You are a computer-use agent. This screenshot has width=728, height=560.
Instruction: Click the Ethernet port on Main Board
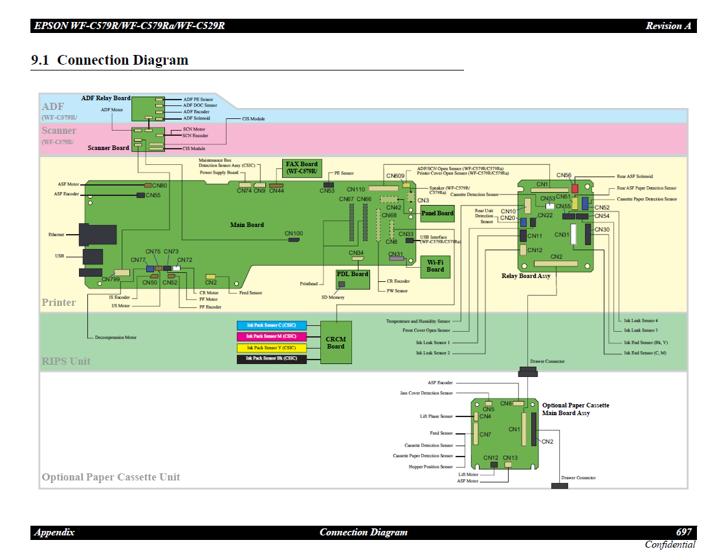coord(97,235)
